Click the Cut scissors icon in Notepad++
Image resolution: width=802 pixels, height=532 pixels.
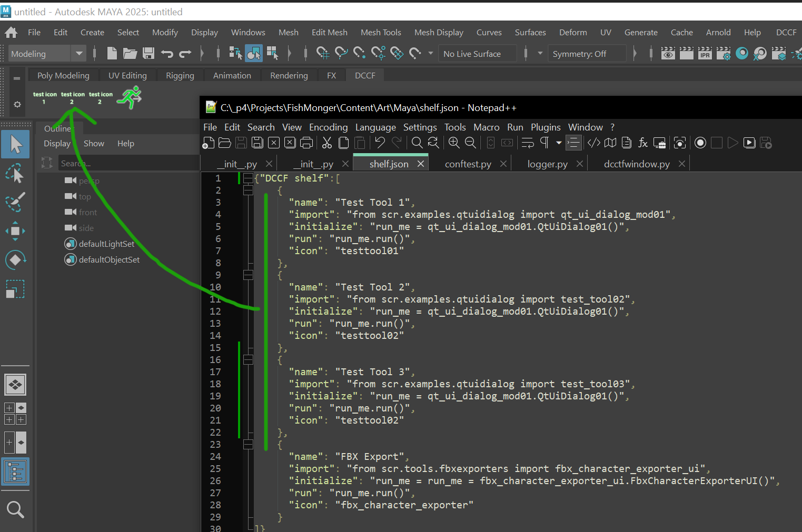click(x=327, y=143)
